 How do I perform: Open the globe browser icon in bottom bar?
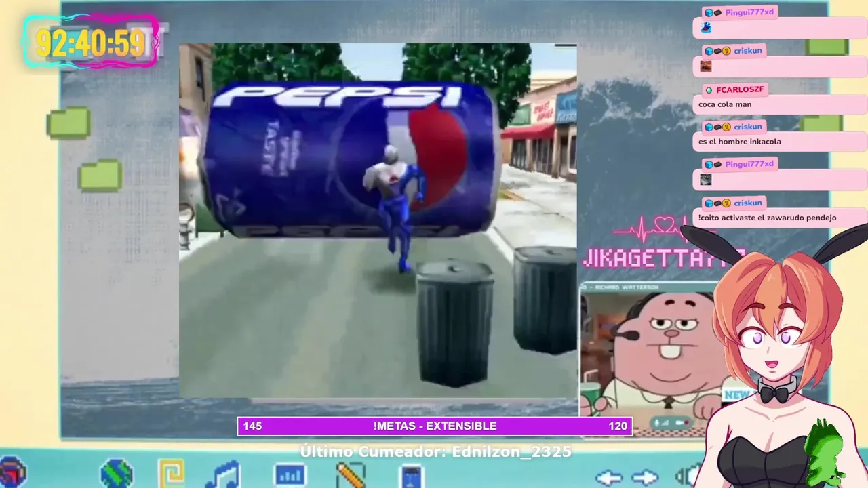[117, 474]
